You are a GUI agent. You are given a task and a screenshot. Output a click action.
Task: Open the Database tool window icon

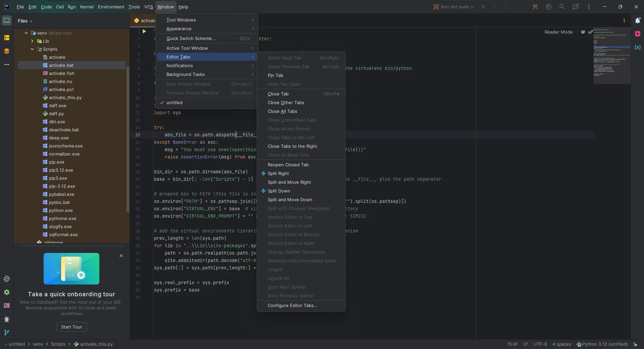[x=7, y=51]
